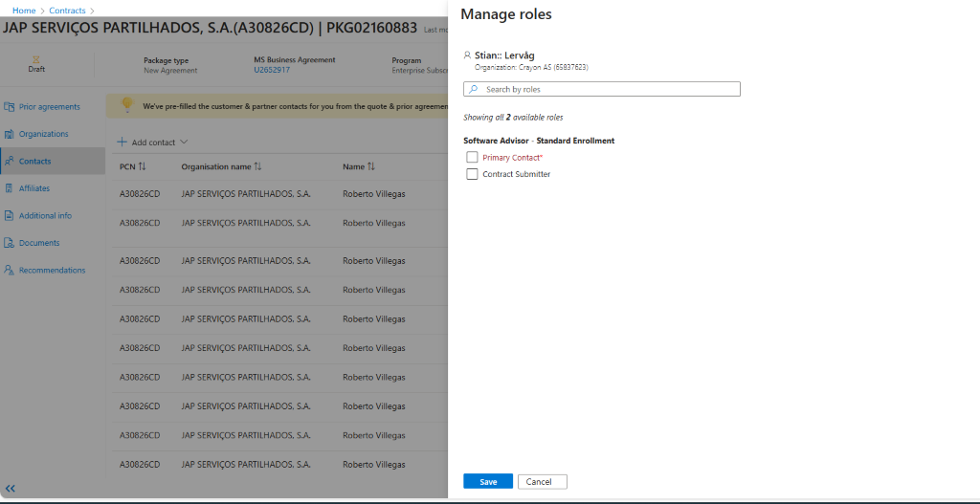Click 'Showing all 2 available roles' text
Viewport: 980px width, 504px height.
coord(513,118)
